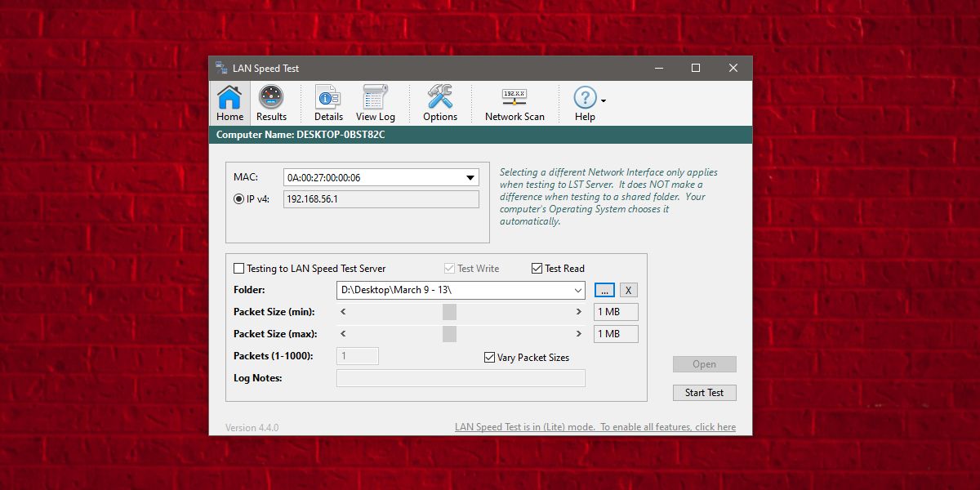Minimize the LAN Speed Test window
Viewport: 980px width, 490px height.
coord(657,69)
